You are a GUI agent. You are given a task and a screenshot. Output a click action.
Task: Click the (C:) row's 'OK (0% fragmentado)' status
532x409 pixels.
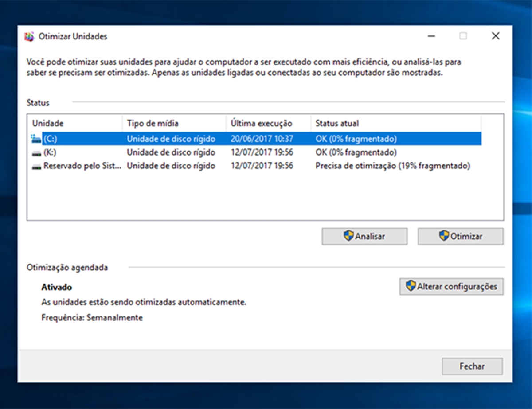click(x=356, y=139)
